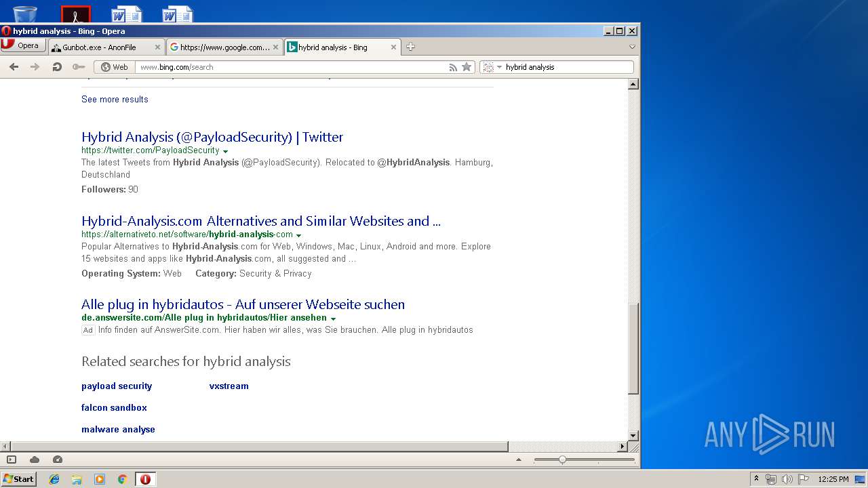
Task: Click the network tray icon
Action: (x=771, y=479)
